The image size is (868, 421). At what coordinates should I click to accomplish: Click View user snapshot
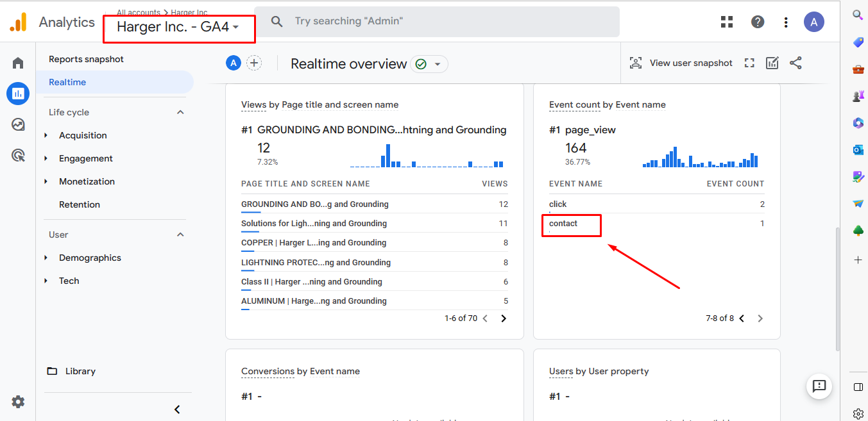pyautogui.click(x=681, y=63)
